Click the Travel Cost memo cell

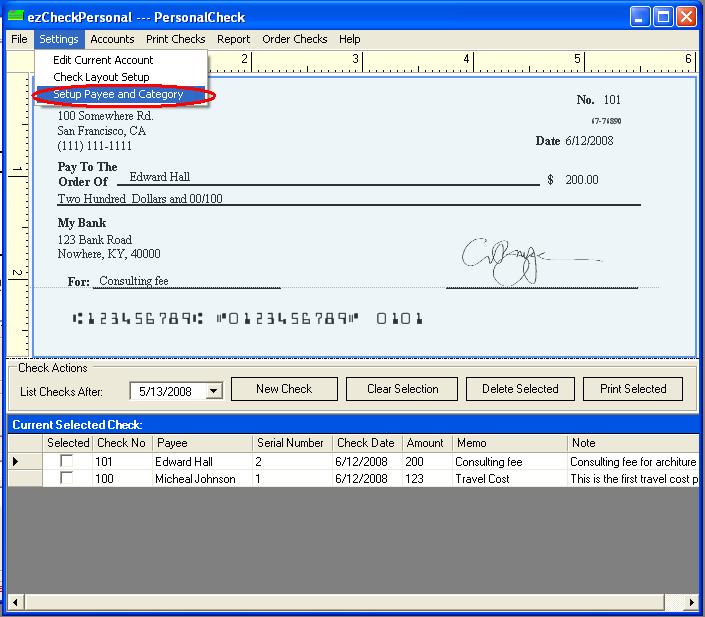510,478
